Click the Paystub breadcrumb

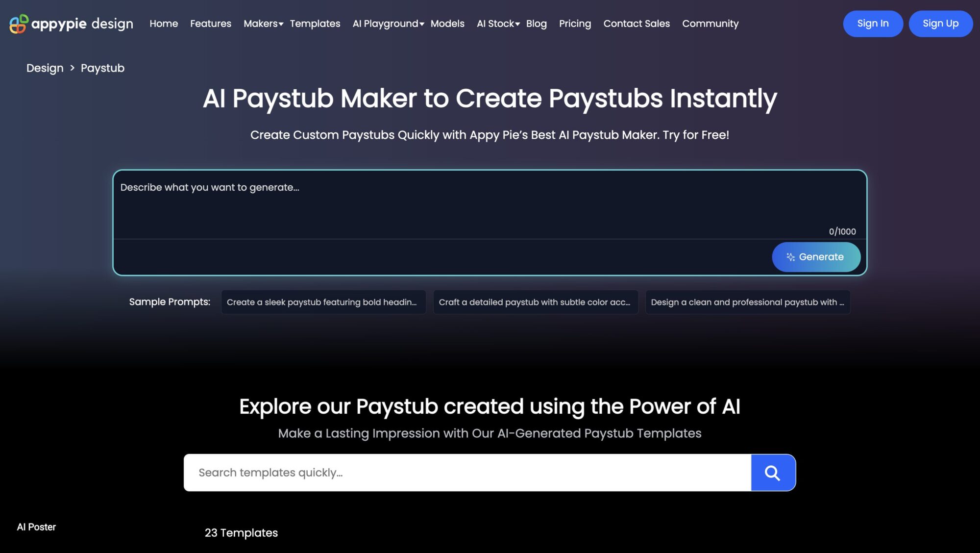[102, 68]
